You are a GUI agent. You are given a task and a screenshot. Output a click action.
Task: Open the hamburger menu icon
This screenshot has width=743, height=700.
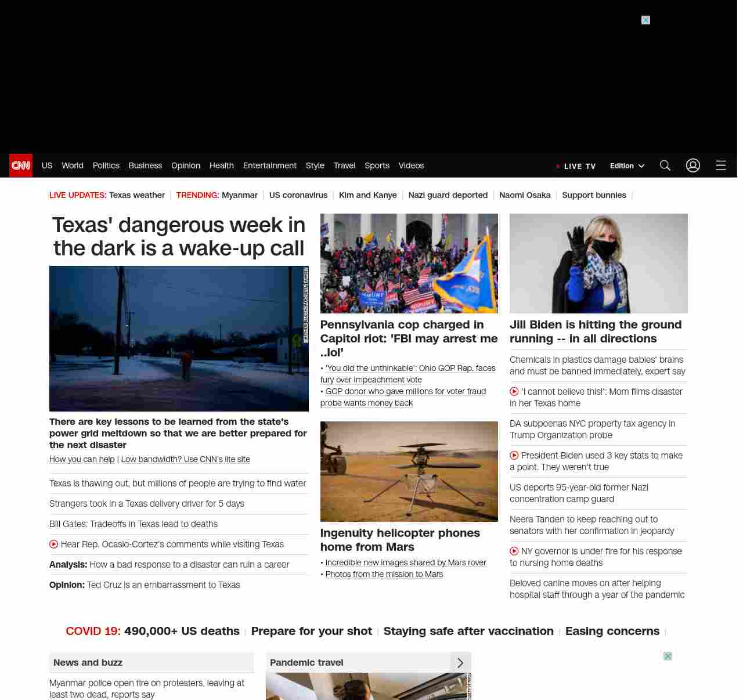[x=721, y=165]
